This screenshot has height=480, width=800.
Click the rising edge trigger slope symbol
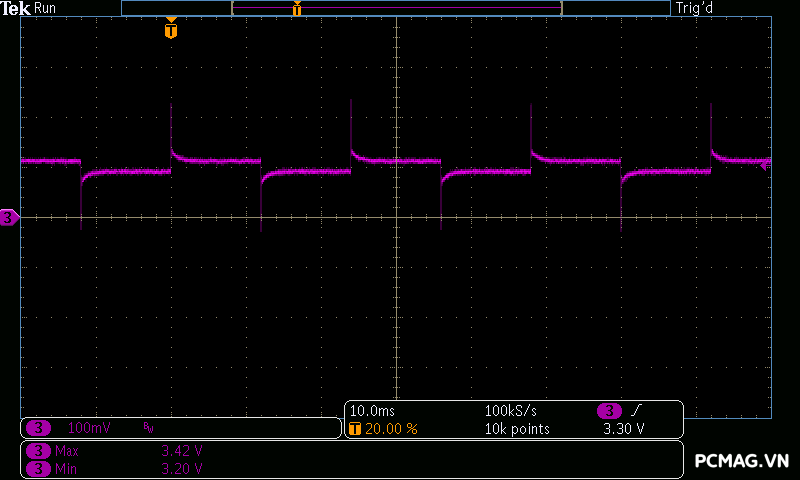(636, 411)
